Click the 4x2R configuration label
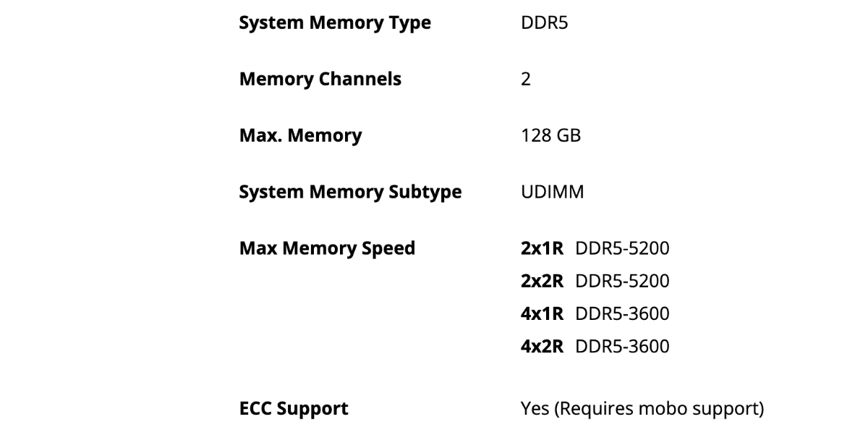The image size is (868, 448). [x=542, y=347]
